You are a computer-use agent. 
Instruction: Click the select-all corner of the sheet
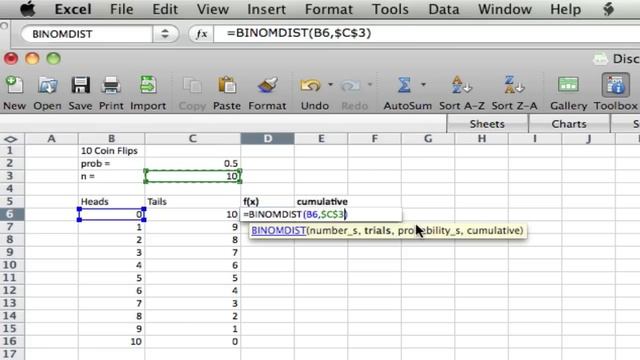pos(11,139)
